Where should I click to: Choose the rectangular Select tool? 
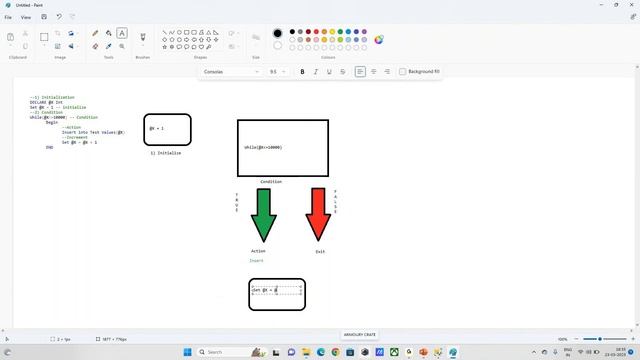pyautogui.click(x=44, y=37)
